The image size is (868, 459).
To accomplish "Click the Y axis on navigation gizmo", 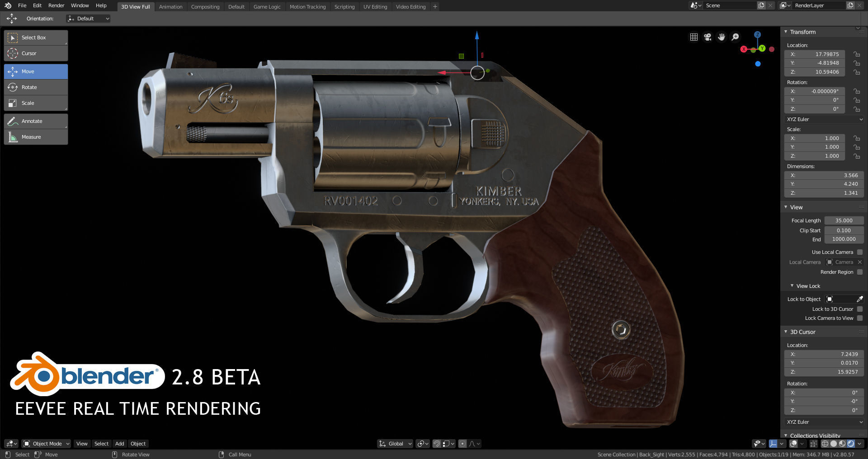I will click(x=762, y=48).
